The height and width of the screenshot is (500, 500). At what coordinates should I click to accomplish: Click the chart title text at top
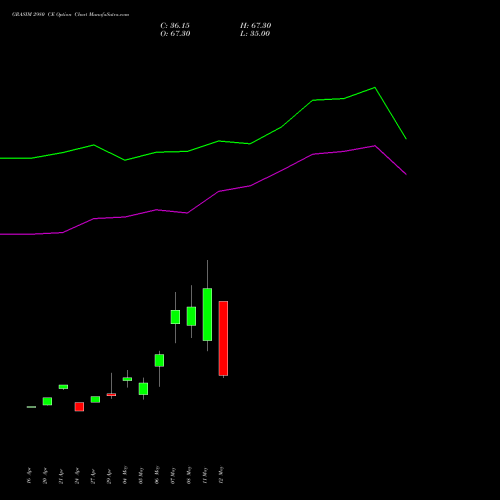[x=70, y=15]
